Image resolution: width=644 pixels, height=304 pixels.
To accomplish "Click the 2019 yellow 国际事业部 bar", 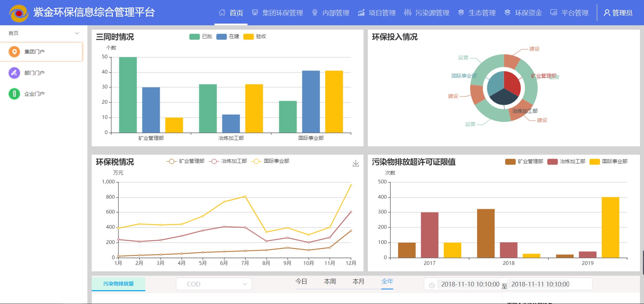I will click(x=610, y=227).
